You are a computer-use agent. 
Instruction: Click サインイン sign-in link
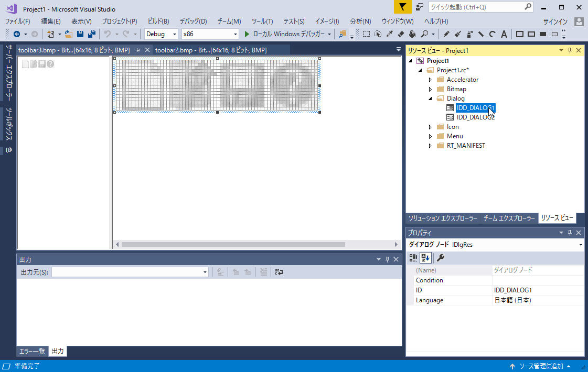555,21
